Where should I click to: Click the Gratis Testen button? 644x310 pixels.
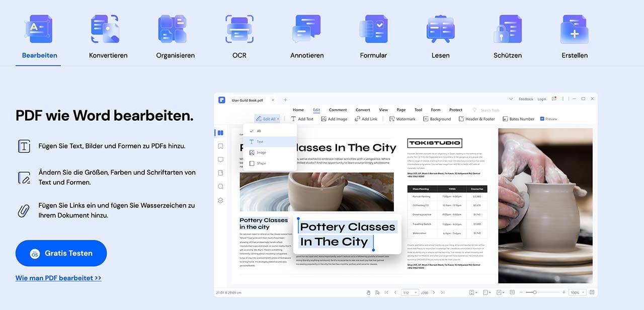point(61,253)
